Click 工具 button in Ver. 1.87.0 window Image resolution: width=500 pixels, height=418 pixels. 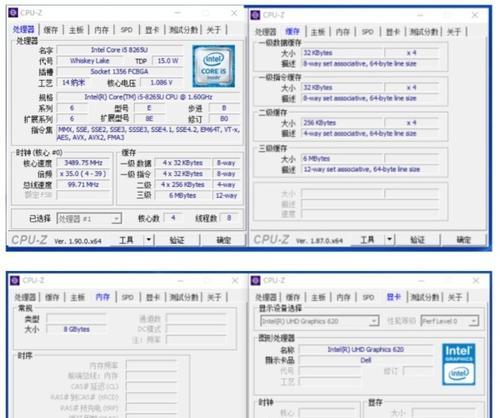[367, 239]
